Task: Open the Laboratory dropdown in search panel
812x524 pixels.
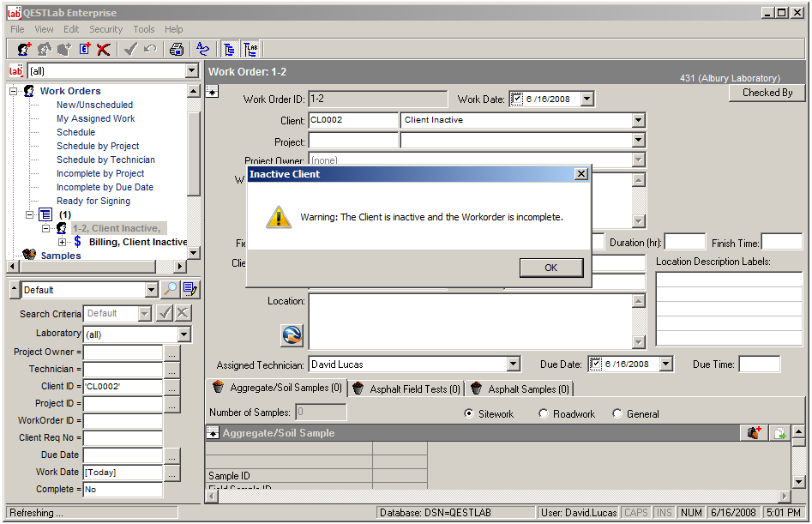Action: click(x=183, y=334)
